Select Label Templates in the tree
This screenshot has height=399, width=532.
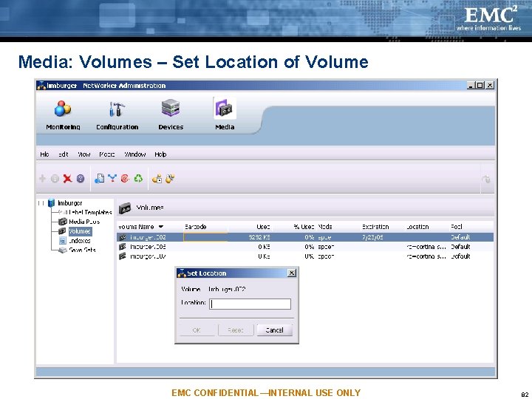(x=90, y=212)
